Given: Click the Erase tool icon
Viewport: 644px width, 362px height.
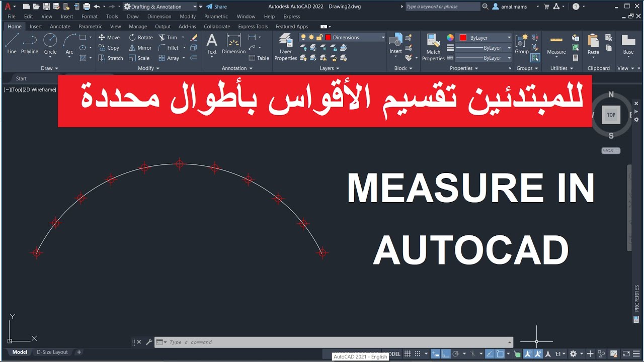Looking at the screenshot, I should [194, 37].
